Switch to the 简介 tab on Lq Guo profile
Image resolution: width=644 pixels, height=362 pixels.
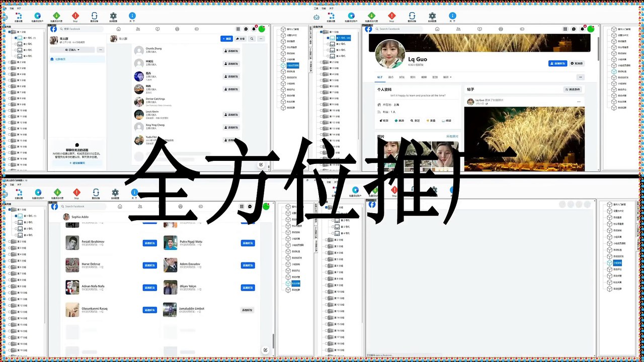[391, 77]
